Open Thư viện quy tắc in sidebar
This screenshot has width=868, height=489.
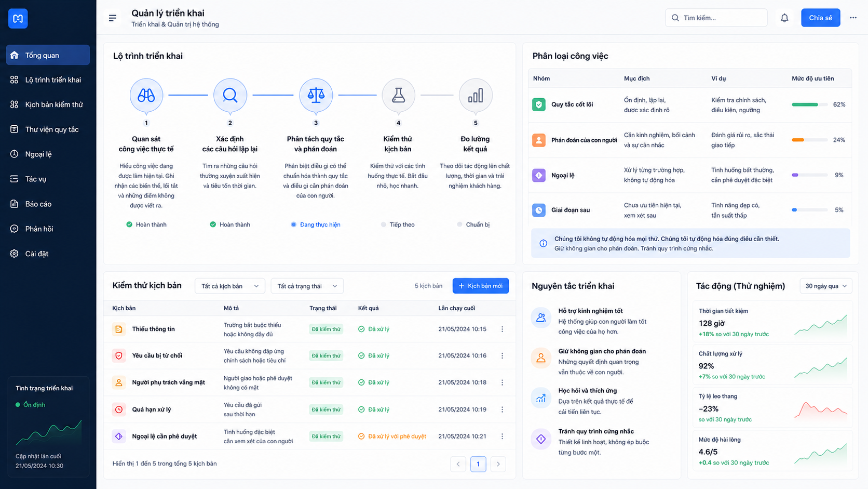[48, 129]
